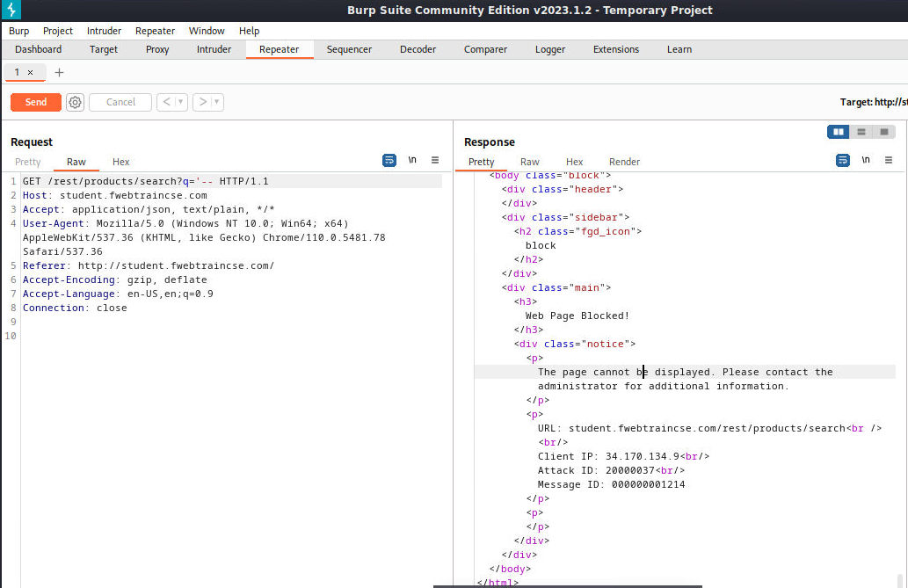Switch to the Extensions tab
Image resolution: width=908 pixels, height=588 pixels.
coord(615,49)
